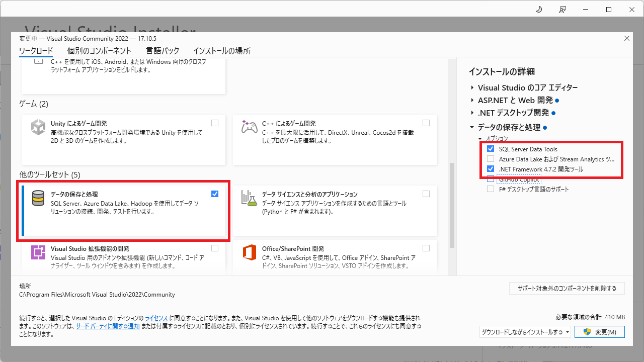Image resolution: width=644 pixels, height=362 pixels.
Task: Enable Azure Data Lake および Stream Analytics ツール
Action: click(490, 158)
